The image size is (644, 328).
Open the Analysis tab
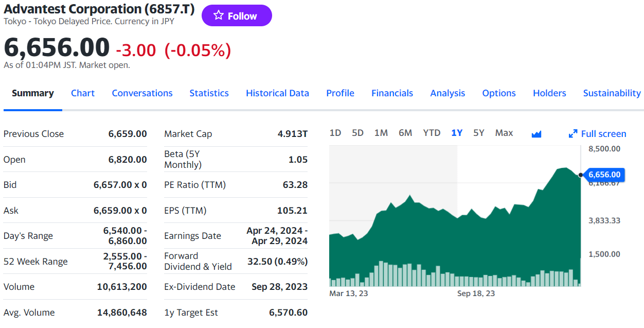pos(448,93)
